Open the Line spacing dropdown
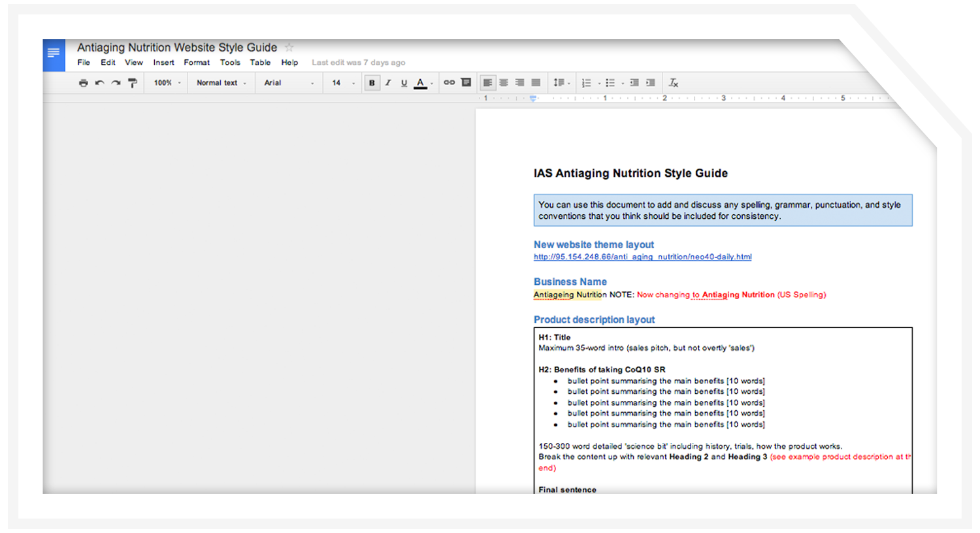The height and width of the screenshot is (533, 980). click(561, 83)
